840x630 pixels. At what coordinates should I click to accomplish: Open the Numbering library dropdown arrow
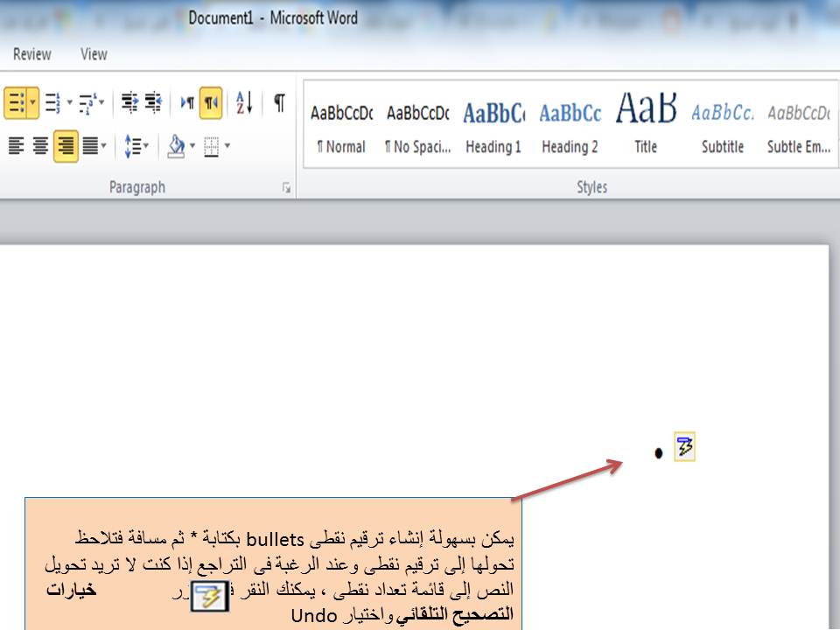[x=69, y=102]
